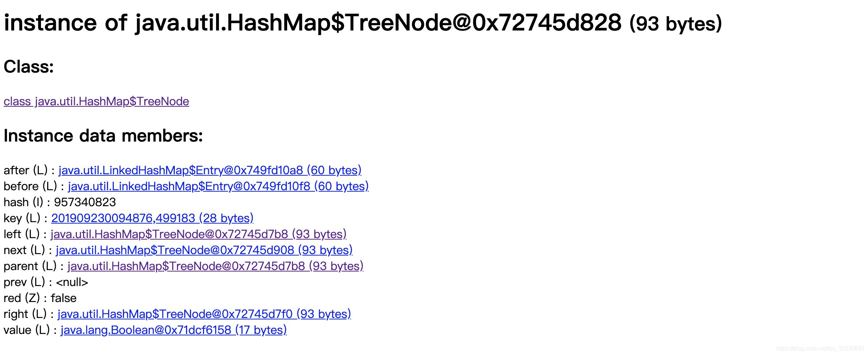
Task: Open the 'before' LinkedHashMap$Entry@0x749fd10f8 link
Action: (x=218, y=186)
